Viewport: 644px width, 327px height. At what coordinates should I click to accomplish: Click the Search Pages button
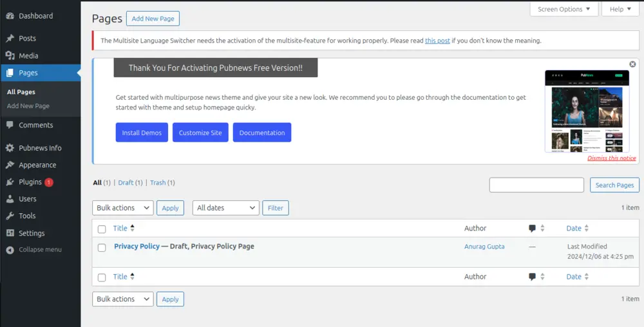(614, 185)
